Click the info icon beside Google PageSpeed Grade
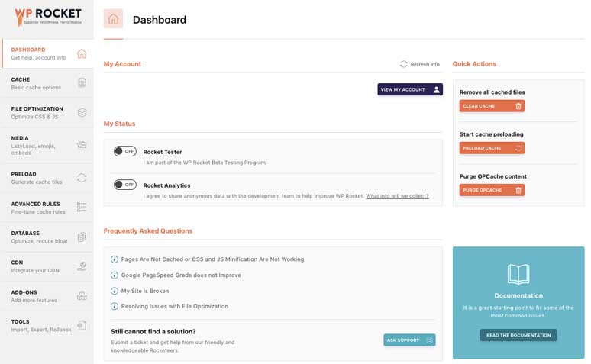This screenshot has height=364, width=591. pos(115,275)
